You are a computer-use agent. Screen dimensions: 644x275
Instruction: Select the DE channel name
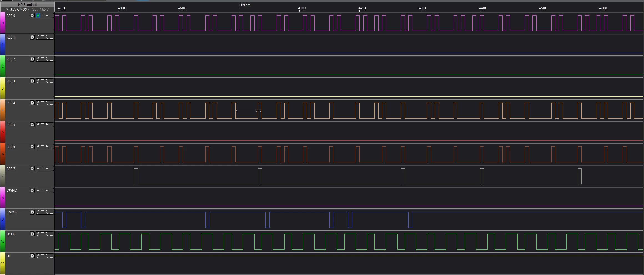click(9, 256)
